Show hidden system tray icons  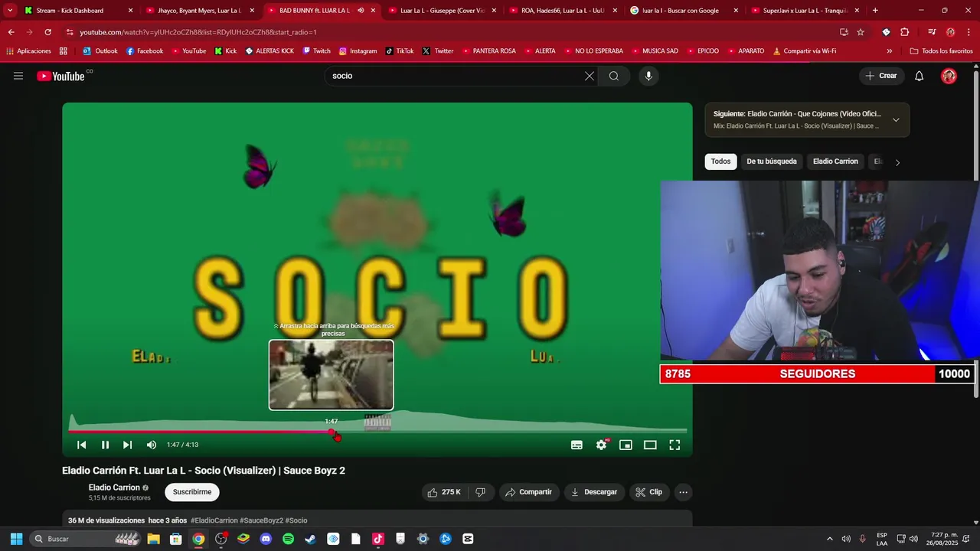[829, 539]
